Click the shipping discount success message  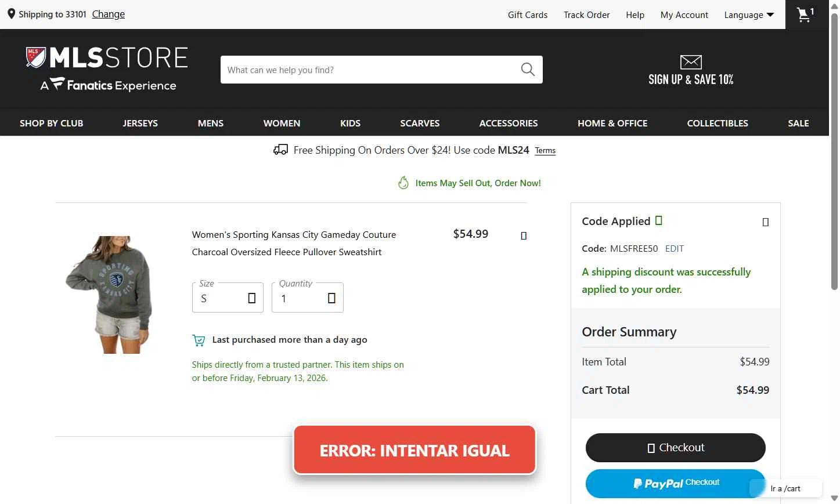point(666,281)
